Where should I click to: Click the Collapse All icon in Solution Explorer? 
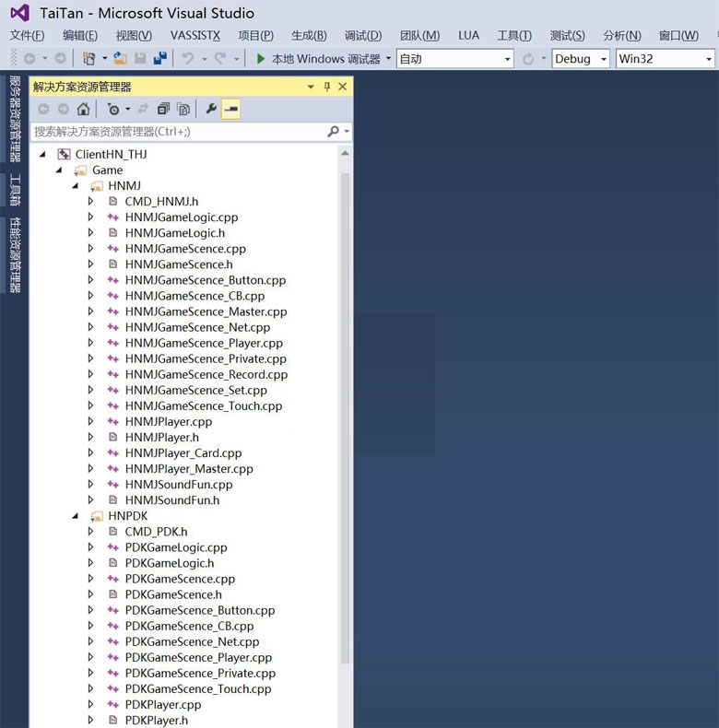click(x=163, y=109)
